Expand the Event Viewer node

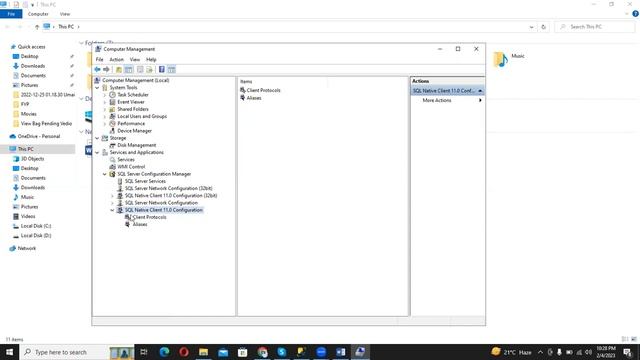pos(105,102)
